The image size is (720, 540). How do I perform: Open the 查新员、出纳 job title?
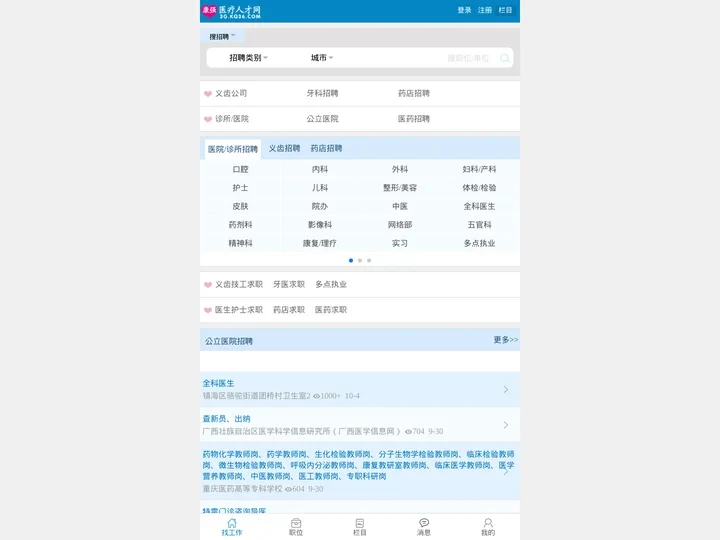coord(226,419)
